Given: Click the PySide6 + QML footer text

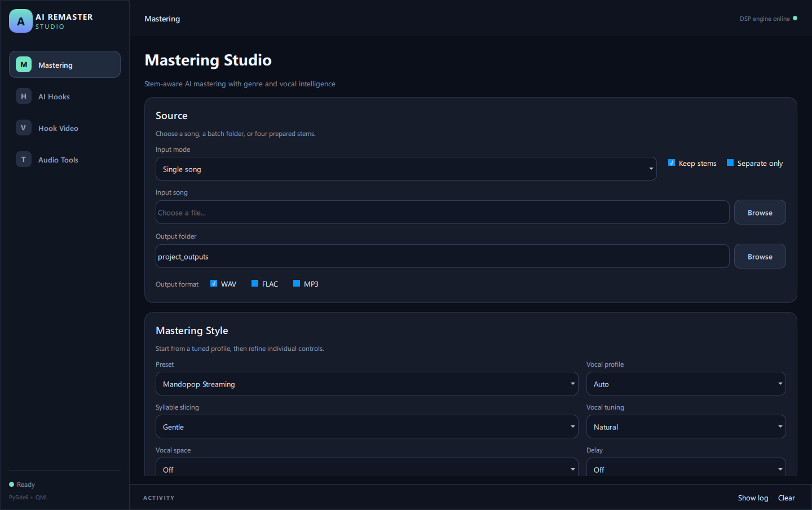Looking at the screenshot, I should coord(28,497).
